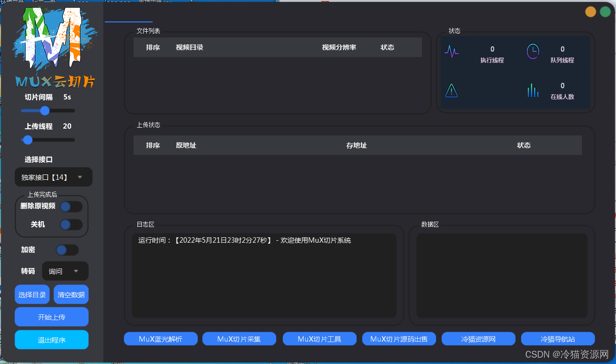Click 清空数据 to clear data
The width and height of the screenshot is (616, 364).
71,294
